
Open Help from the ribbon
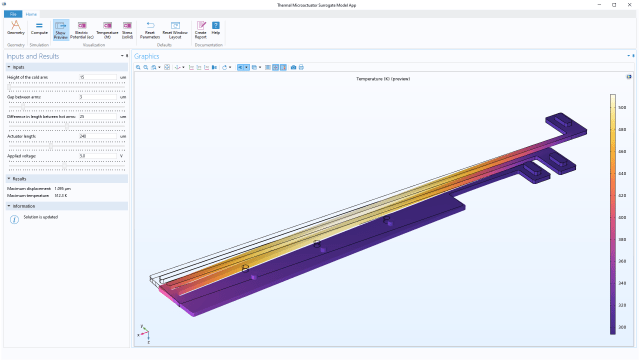216,28
